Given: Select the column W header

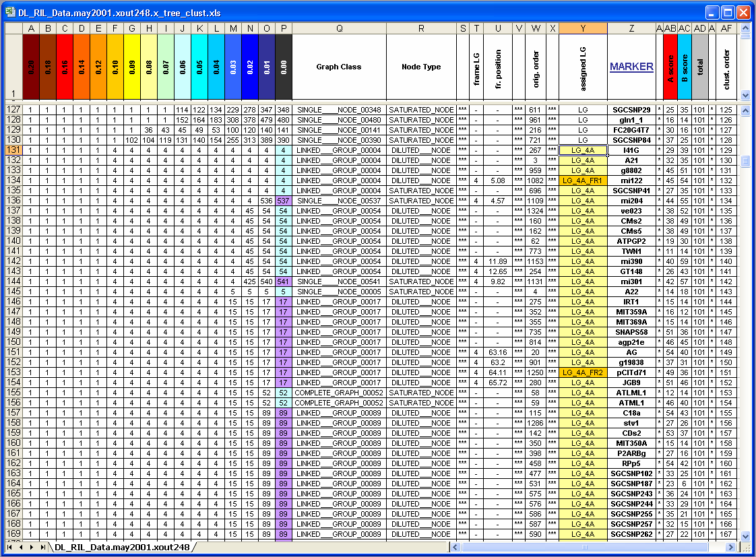Looking at the screenshot, I should [536, 28].
